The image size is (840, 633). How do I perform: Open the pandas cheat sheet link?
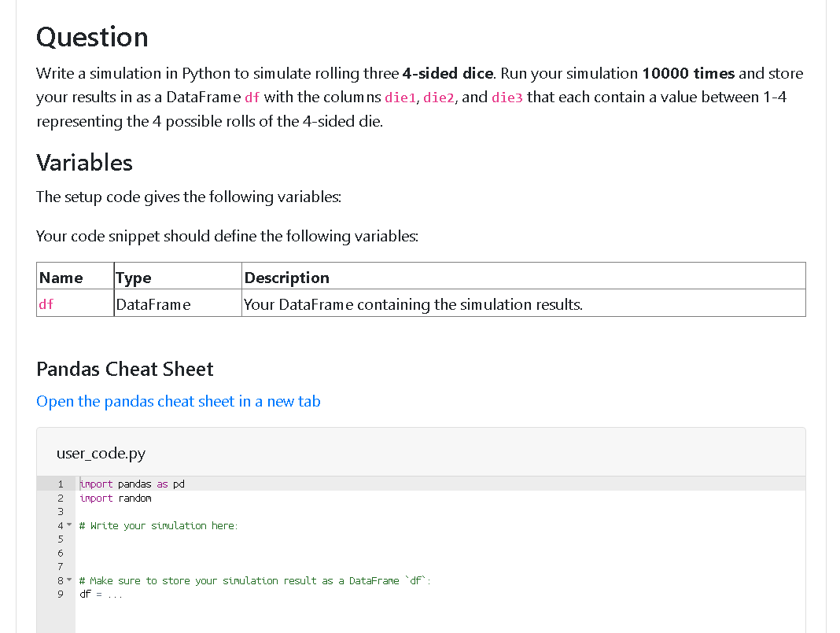point(178,401)
